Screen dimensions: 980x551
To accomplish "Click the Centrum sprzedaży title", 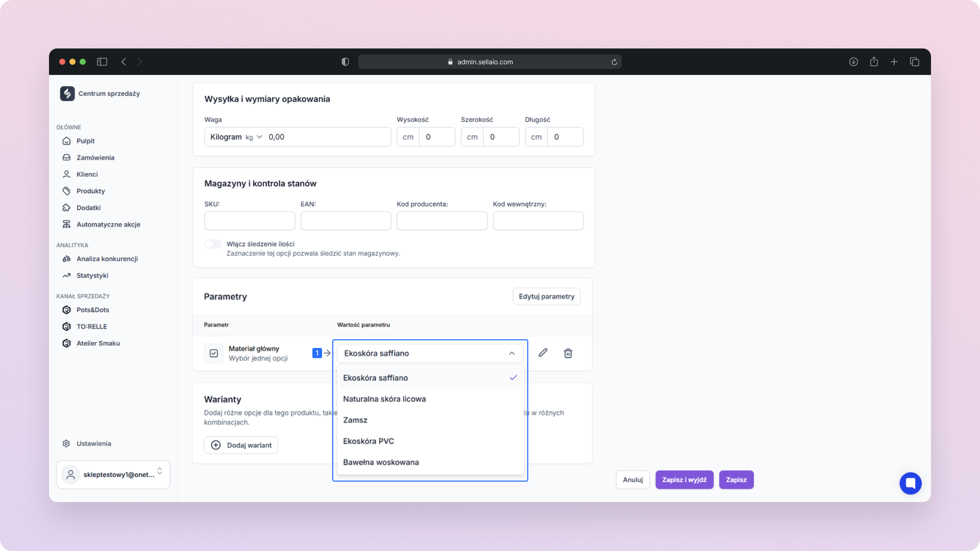I will tap(109, 93).
